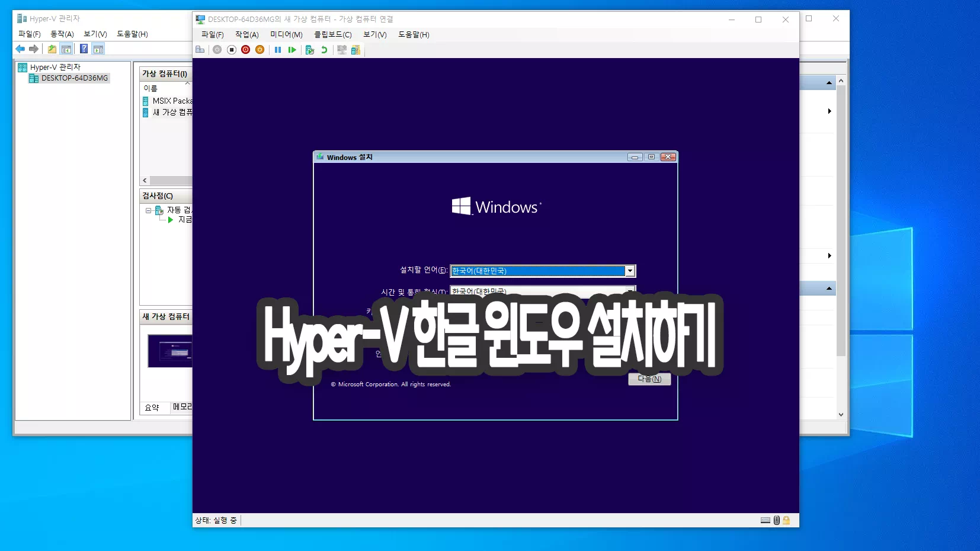Viewport: 980px width, 551px height.
Task: Revert the VM with the green arrow icon
Action: coord(324,50)
